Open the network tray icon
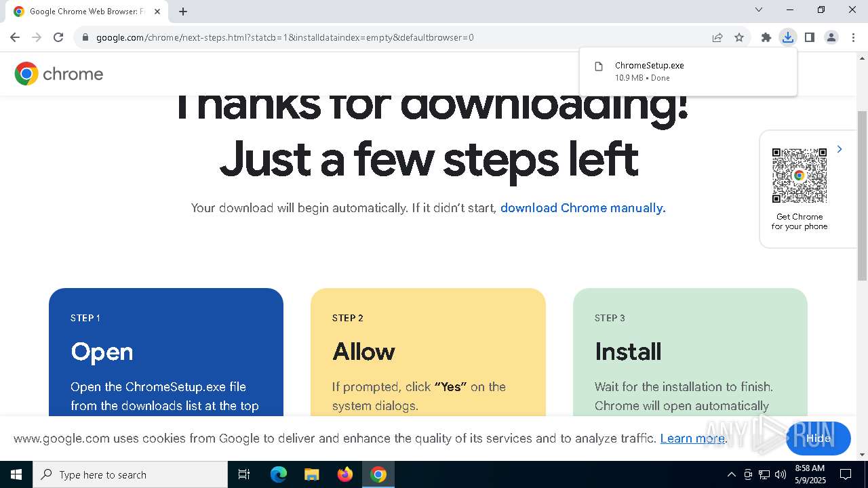The height and width of the screenshot is (488, 868). [764, 474]
